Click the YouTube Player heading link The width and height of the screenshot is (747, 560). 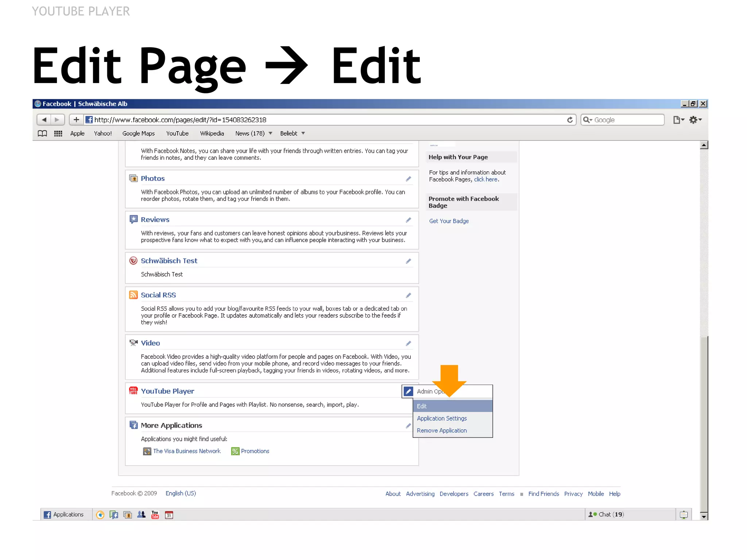click(x=167, y=391)
